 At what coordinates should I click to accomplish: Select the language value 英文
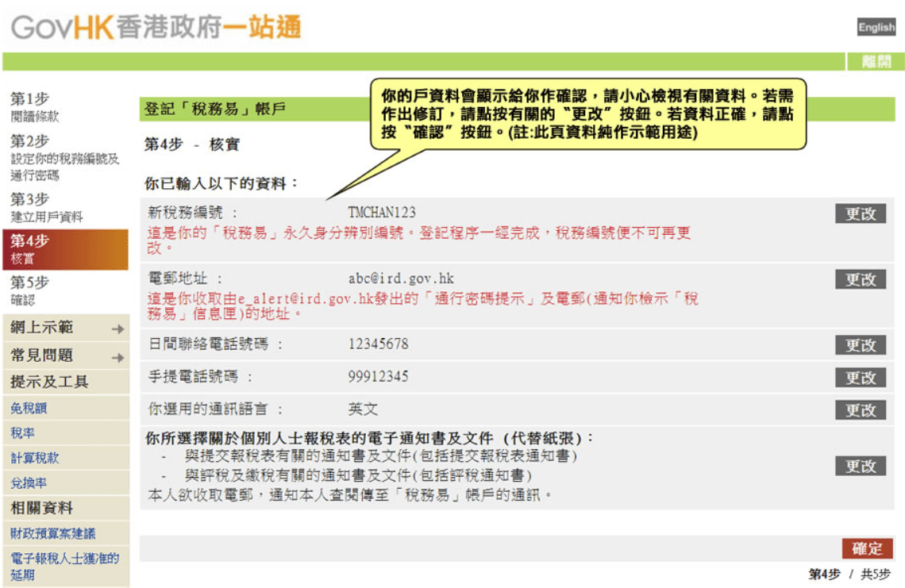(x=363, y=409)
